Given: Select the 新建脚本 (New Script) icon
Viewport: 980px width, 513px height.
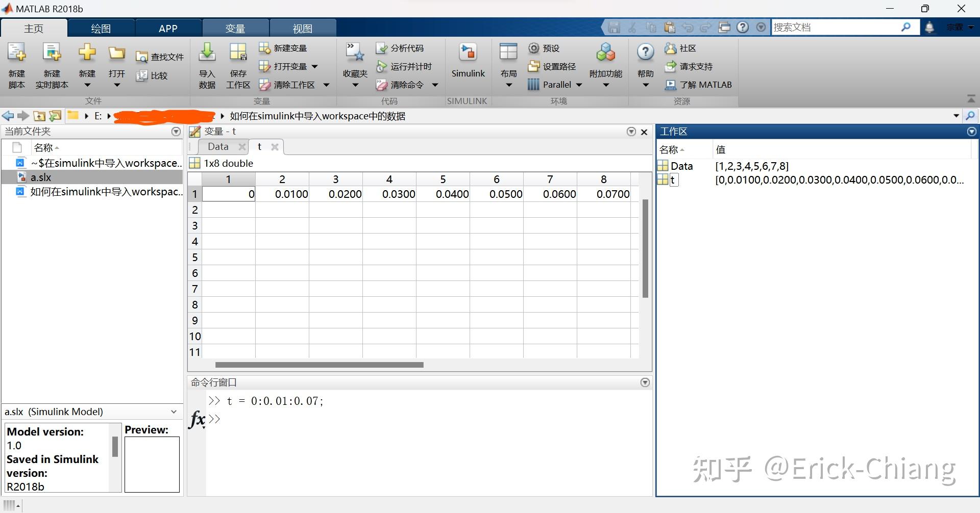Looking at the screenshot, I should [x=16, y=61].
